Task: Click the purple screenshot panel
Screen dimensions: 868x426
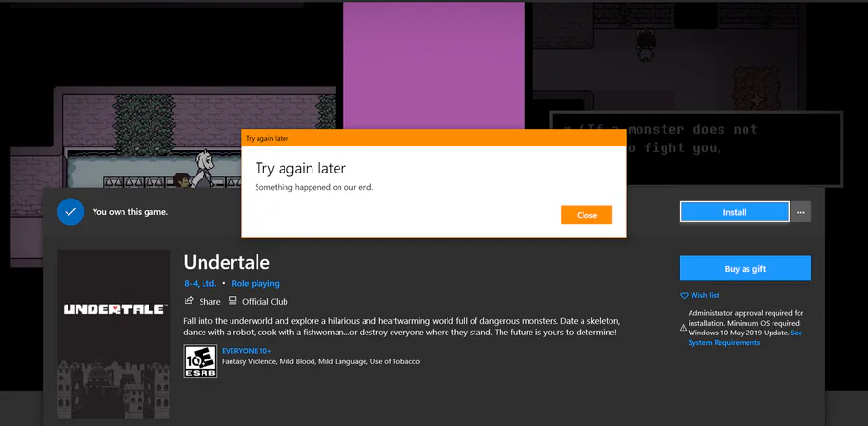Action: pyautogui.click(x=433, y=66)
